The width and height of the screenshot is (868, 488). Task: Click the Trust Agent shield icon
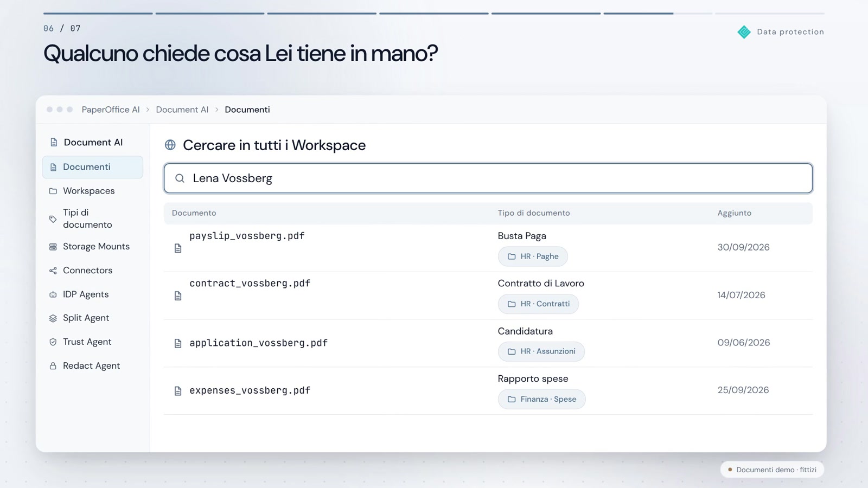pos(53,342)
